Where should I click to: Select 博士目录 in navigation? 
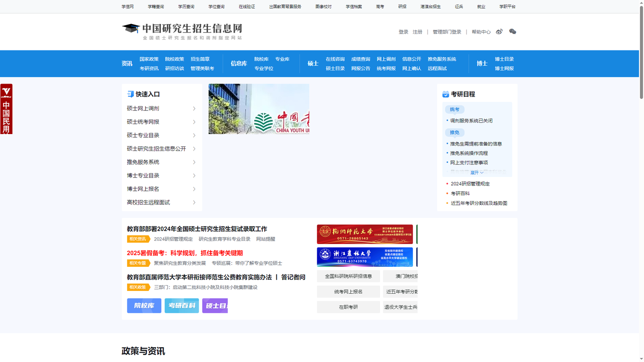(x=504, y=59)
